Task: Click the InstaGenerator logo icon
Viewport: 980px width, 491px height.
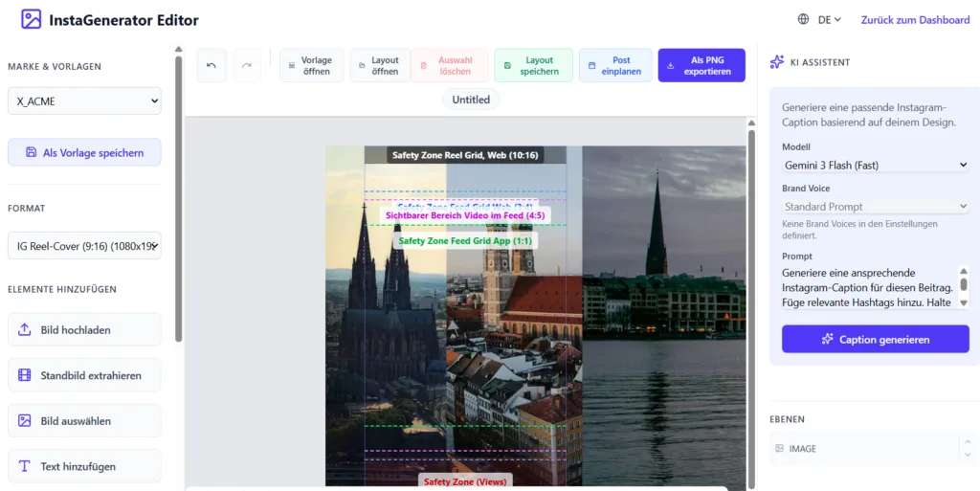Action: (32, 19)
